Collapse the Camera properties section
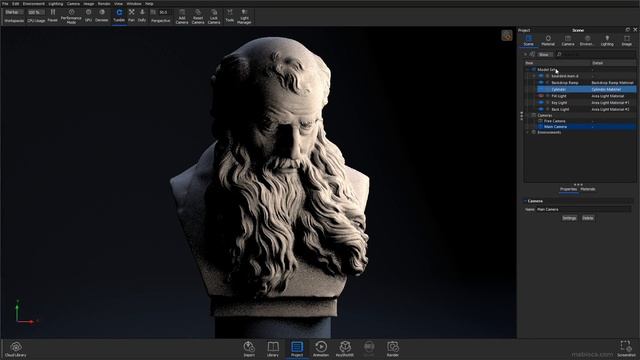The height and width of the screenshot is (360, 640). (x=526, y=201)
